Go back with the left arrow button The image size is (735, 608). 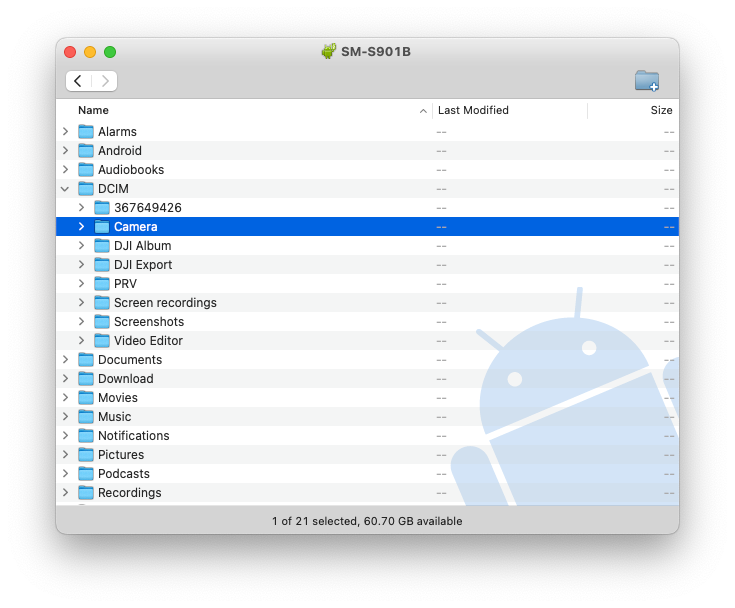tap(78, 81)
